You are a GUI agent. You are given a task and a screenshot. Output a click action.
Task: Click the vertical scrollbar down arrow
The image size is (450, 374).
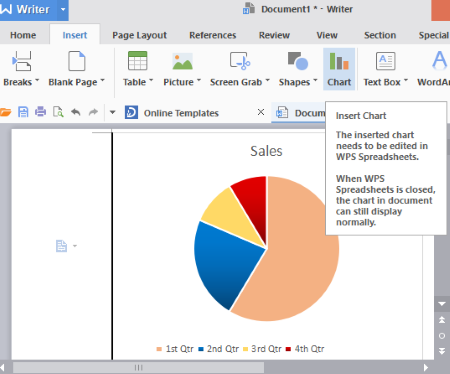click(x=442, y=304)
